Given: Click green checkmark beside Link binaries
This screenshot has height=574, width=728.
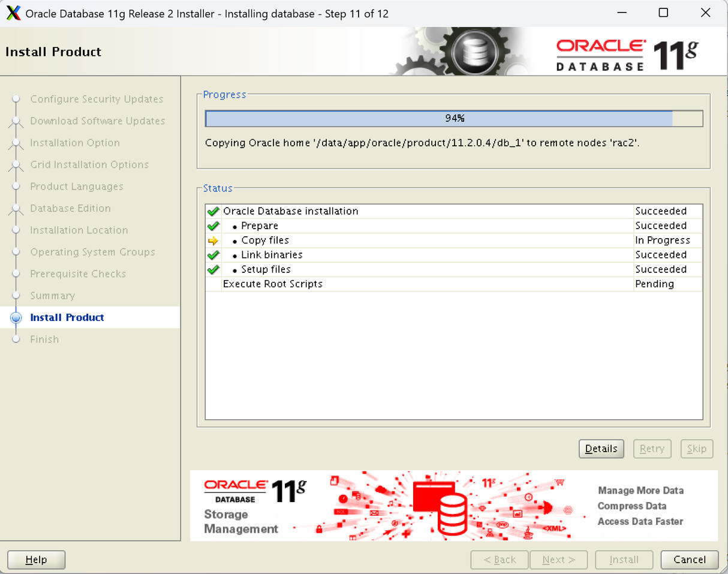Looking at the screenshot, I should [213, 255].
